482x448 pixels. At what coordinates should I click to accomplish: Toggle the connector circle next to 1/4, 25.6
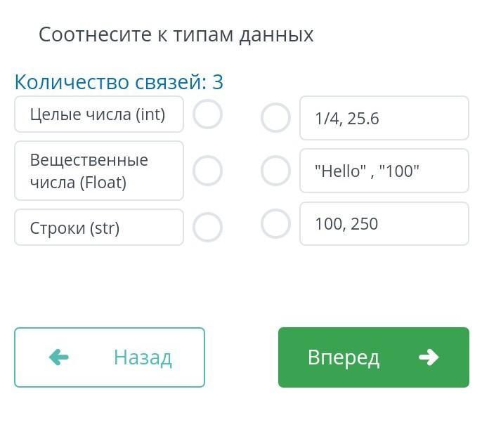pos(275,118)
